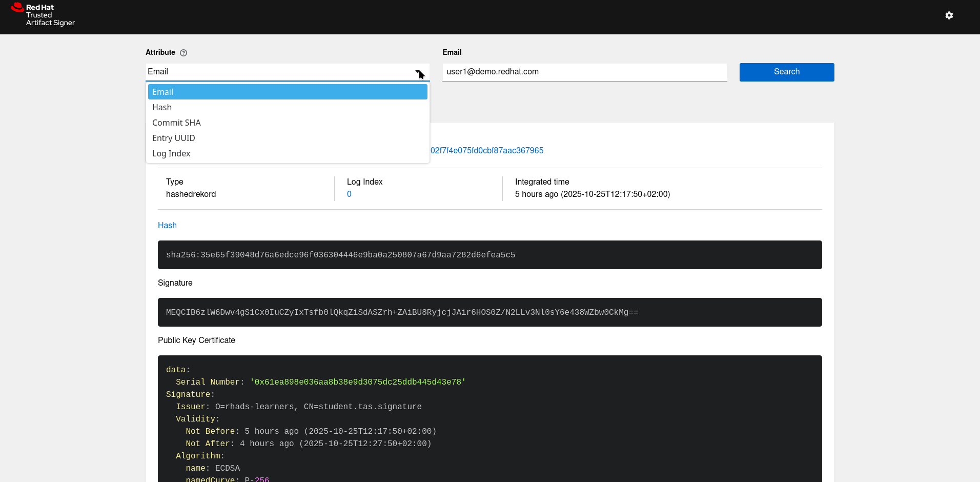Click the Signature value code block
The image size is (980, 482).
click(489, 312)
